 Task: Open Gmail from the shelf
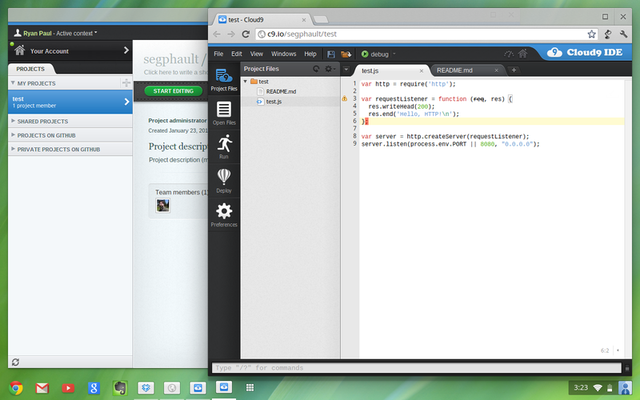(42, 388)
